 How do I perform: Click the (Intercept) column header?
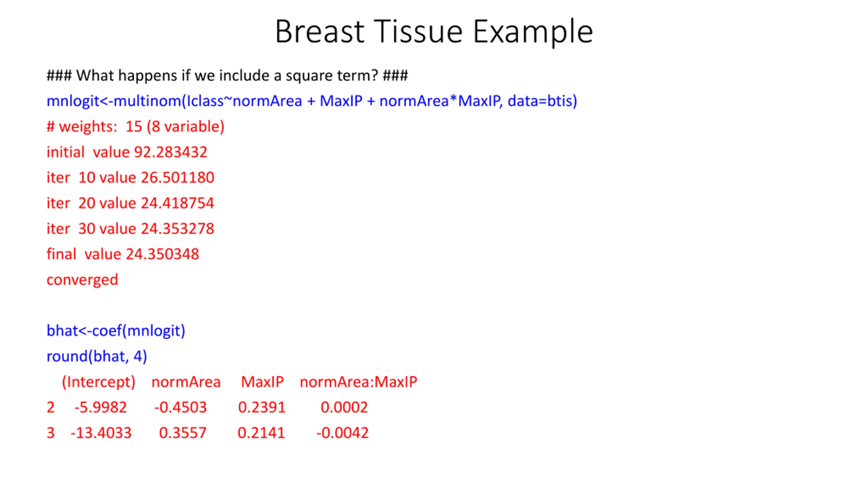coord(99,382)
